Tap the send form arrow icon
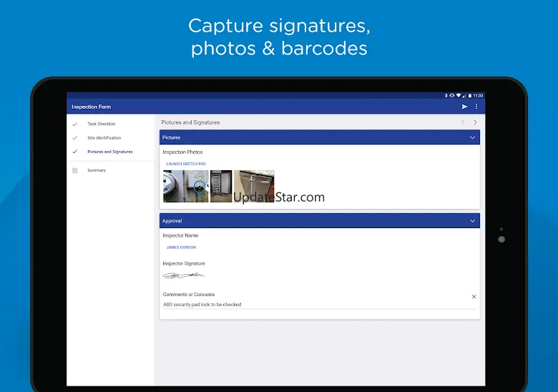 coord(464,107)
